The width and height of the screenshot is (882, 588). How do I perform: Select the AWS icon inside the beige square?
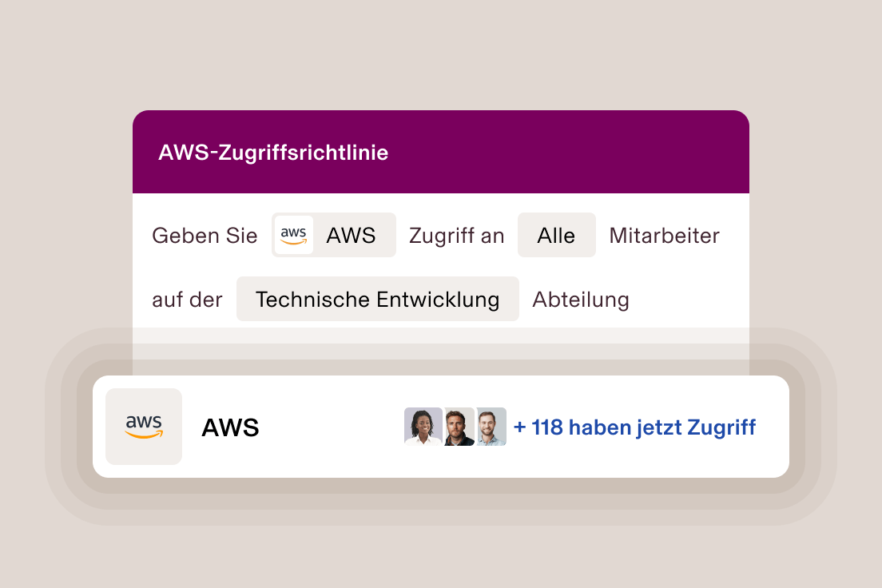(144, 427)
